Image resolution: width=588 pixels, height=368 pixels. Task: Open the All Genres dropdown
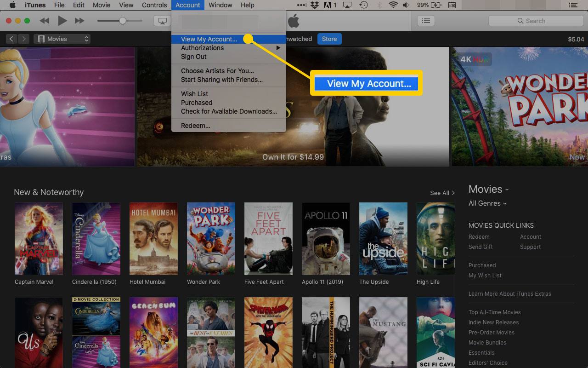pos(487,203)
